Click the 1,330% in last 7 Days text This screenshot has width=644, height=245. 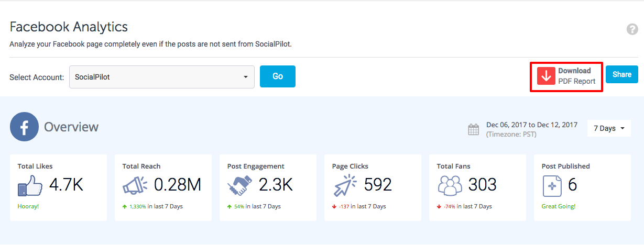156,206
